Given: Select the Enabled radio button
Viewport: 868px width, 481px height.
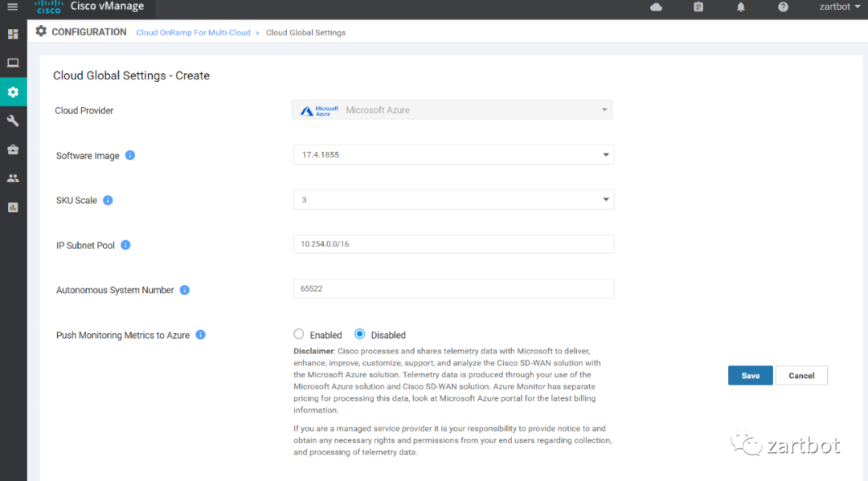Looking at the screenshot, I should (x=299, y=334).
